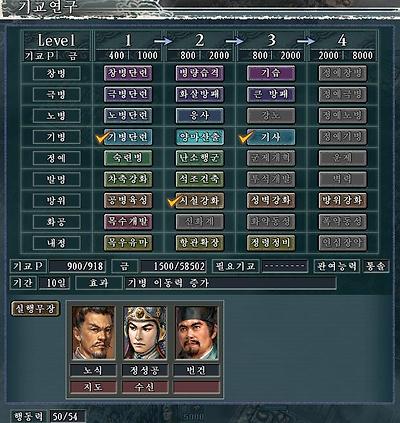
Task: Click the 통솔 related ability label
Action: coord(375,266)
